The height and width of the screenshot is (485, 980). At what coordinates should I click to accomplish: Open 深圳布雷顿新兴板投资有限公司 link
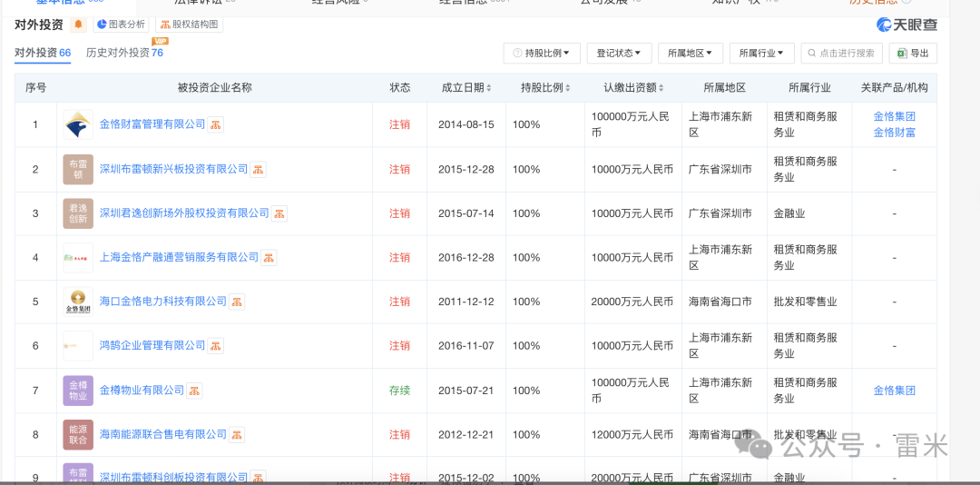(x=173, y=169)
